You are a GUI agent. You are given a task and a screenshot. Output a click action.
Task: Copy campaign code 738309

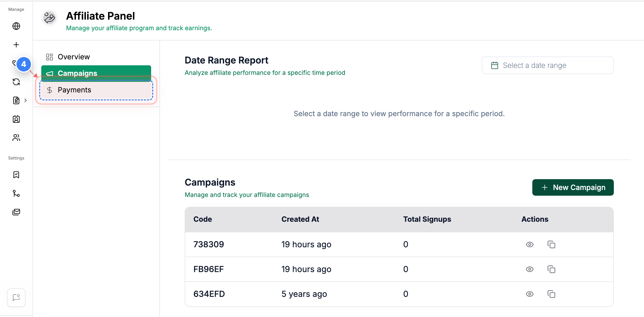point(551,244)
